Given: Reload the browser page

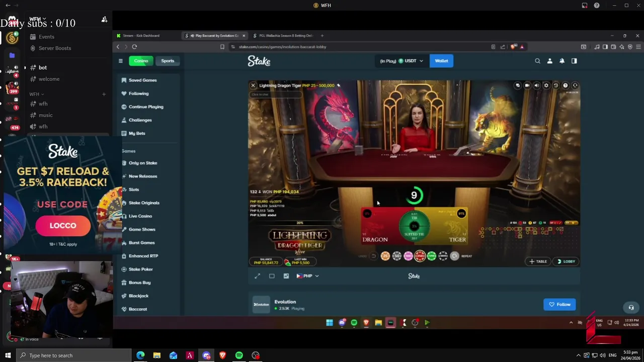Looking at the screenshot, I should click(134, 47).
